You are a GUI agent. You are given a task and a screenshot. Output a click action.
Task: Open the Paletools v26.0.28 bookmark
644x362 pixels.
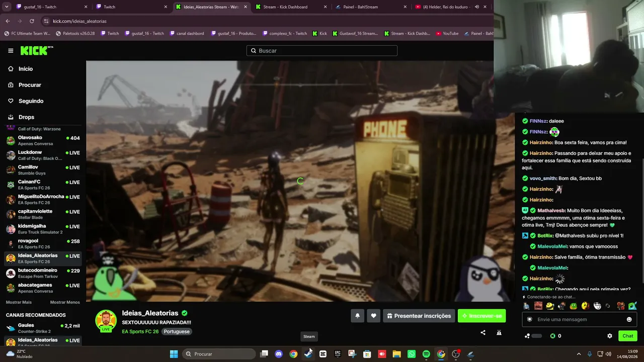75,34
